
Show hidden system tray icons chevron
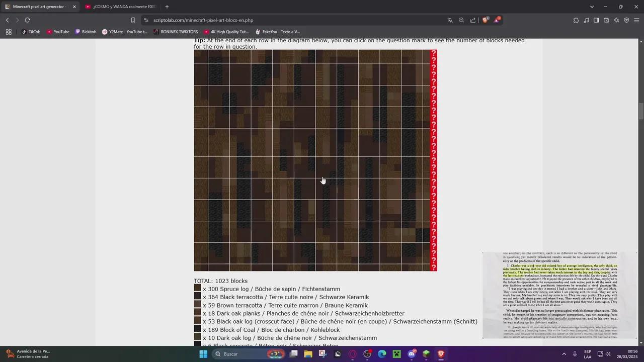(x=563, y=354)
